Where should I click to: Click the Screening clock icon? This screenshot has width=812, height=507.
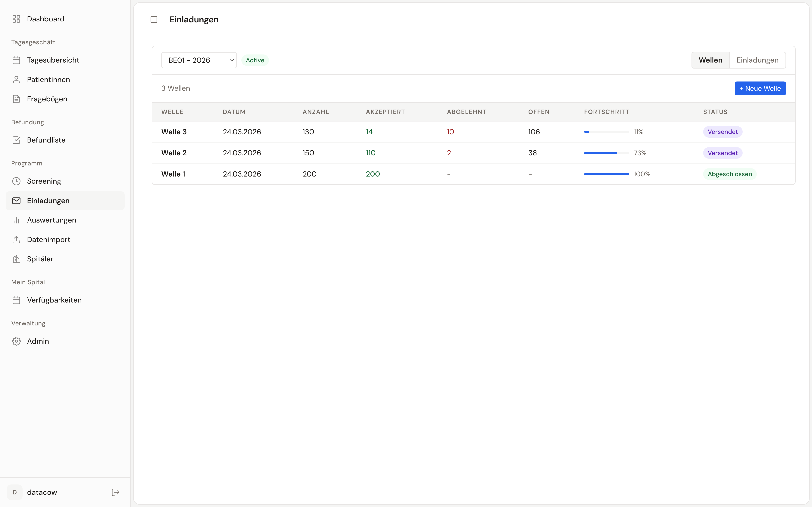click(16, 181)
